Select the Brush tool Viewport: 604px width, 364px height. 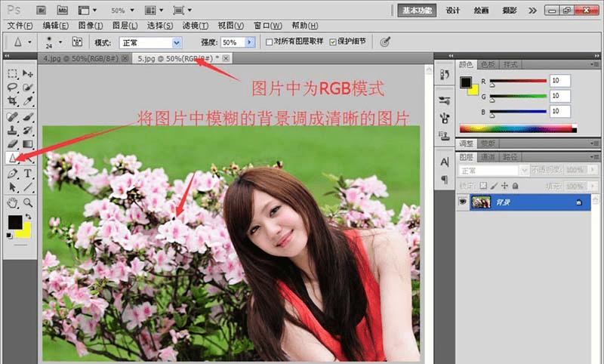(x=28, y=116)
